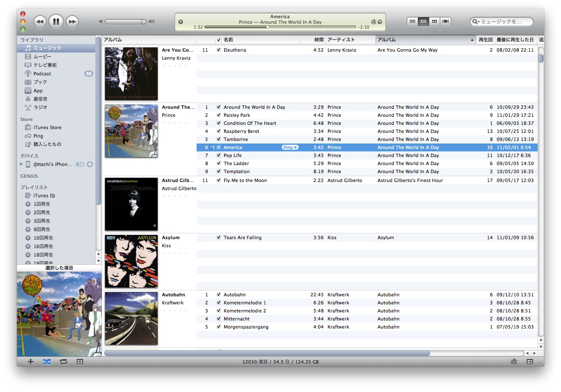Viewport: 561px width, 392px height.
Task: Uncheck the Paisley Park track checkbox
Action: (x=219, y=115)
